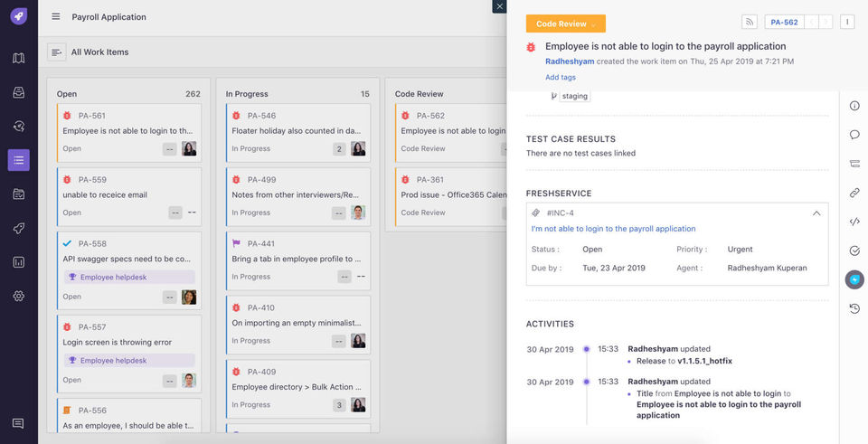Click the TEST CASE RESULTS heading
This screenshot has height=444, width=868.
(571, 139)
